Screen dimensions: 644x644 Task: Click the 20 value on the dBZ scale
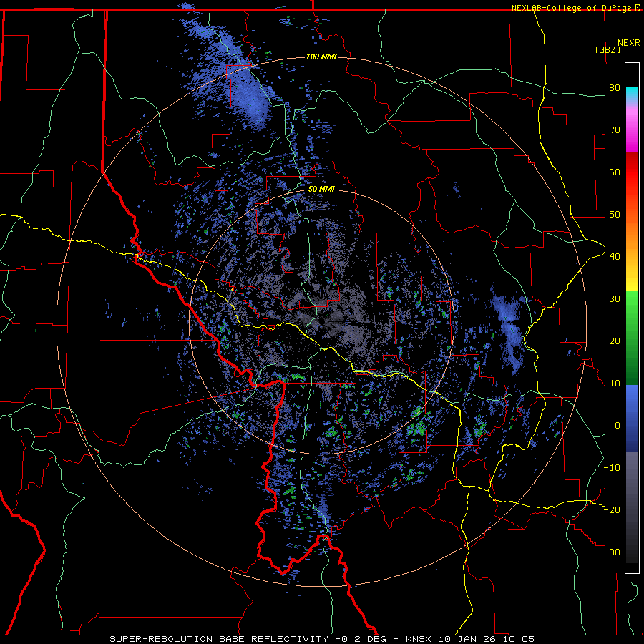[x=615, y=341]
